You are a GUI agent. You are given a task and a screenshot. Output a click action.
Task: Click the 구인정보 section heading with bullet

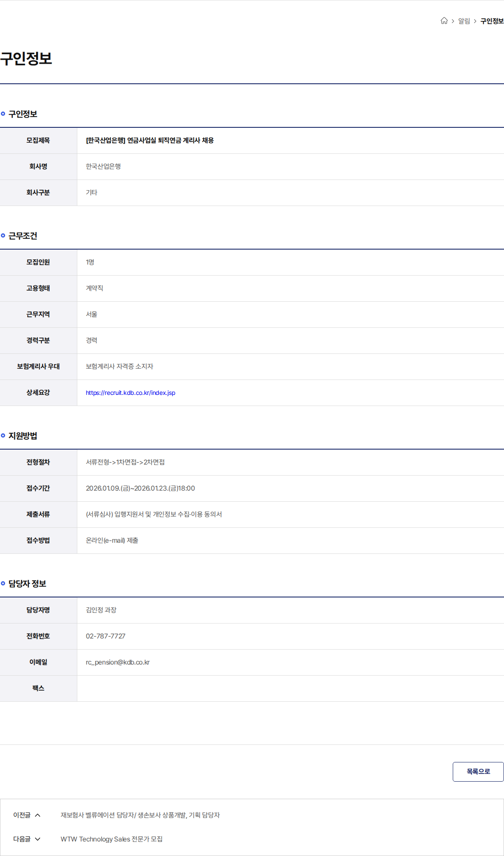(19, 114)
